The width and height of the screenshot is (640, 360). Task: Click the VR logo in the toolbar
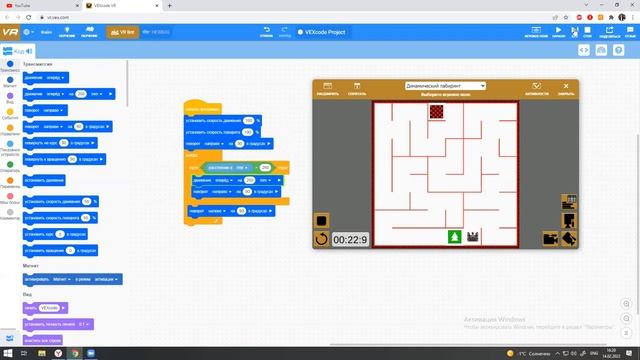(10, 32)
